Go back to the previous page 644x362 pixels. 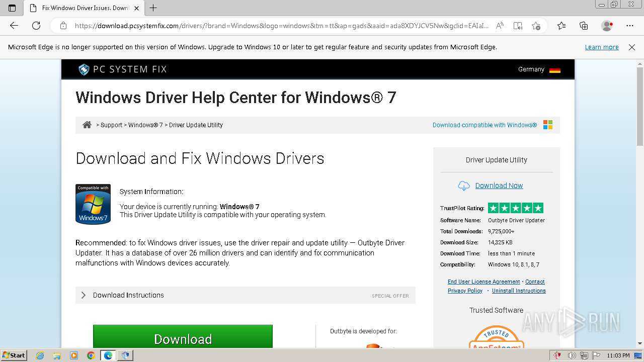[14, 26]
